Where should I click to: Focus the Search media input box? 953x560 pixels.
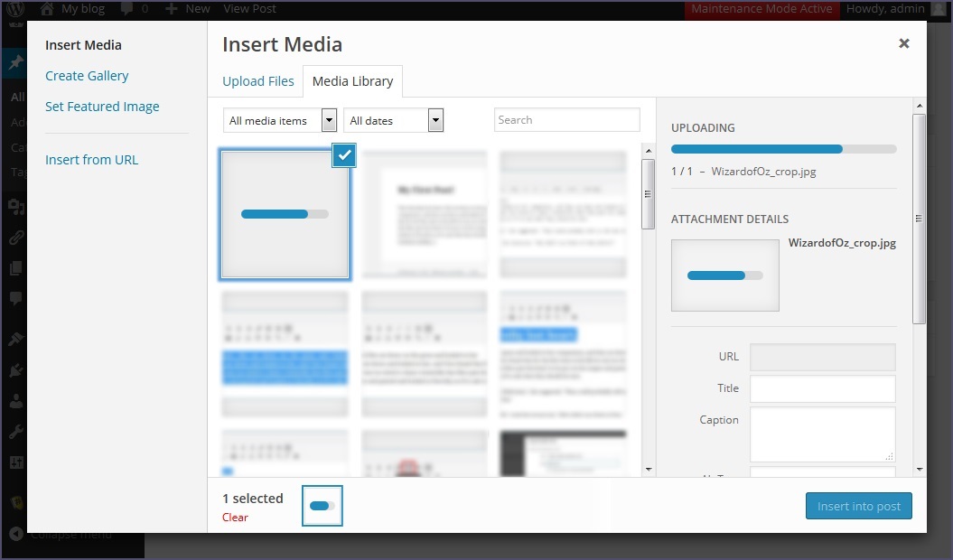tap(566, 120)
